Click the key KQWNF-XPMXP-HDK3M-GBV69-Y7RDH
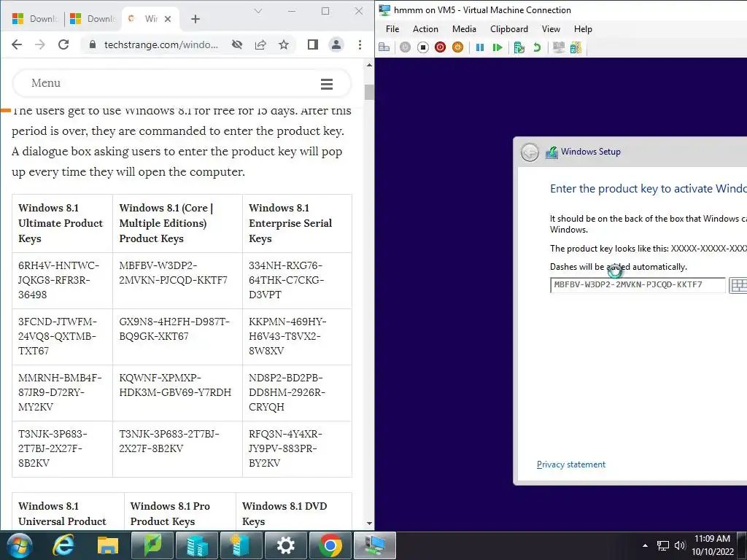The height and width of the screenshot is (560, 747). click(x=175, y=385)
